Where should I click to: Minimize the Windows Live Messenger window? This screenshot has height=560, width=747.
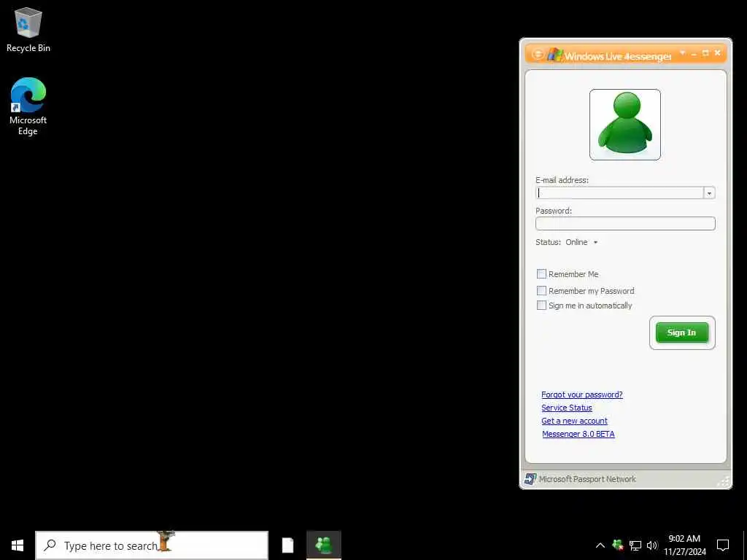click(x=694, y=54)
